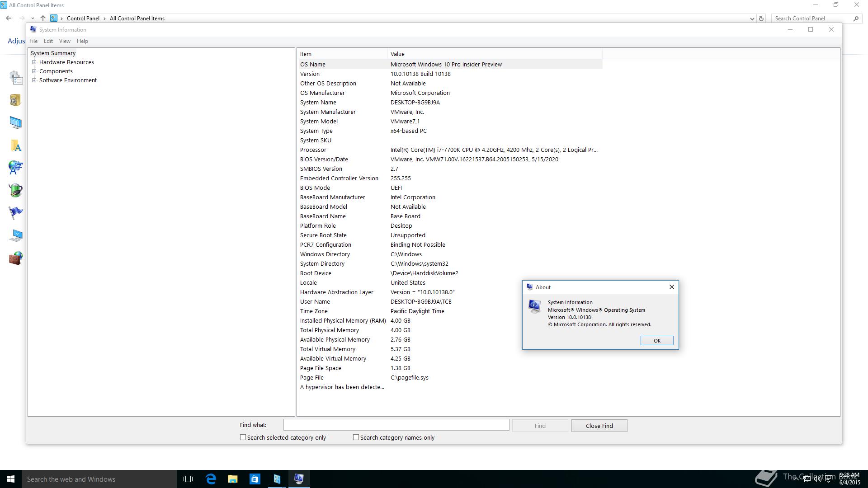868x488 pixels.
Task: Open the volume speaker tray icon
Action: 817,479
